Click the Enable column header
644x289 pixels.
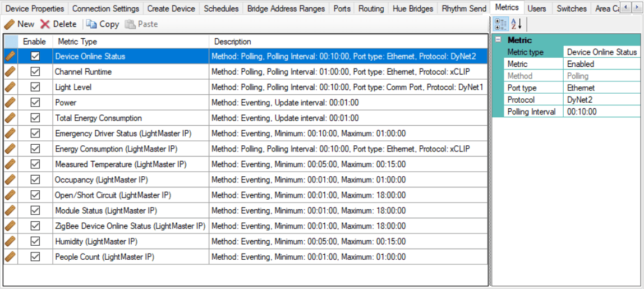click(35, 42)
